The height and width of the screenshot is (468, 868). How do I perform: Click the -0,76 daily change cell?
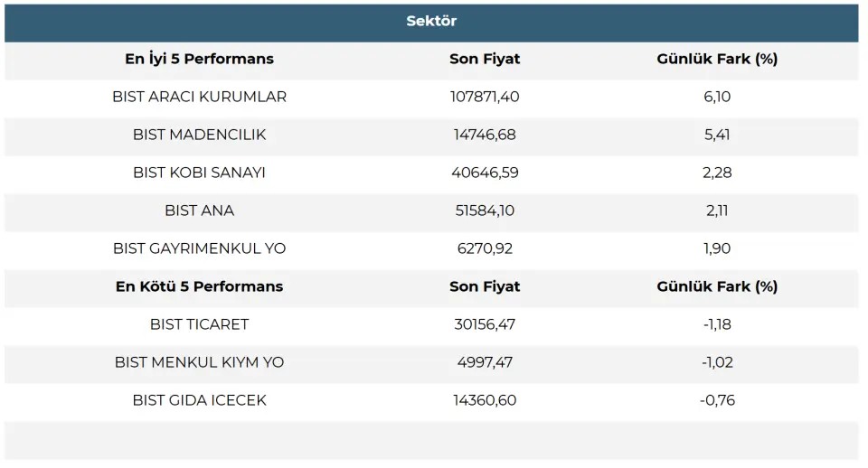pos(717,400)
